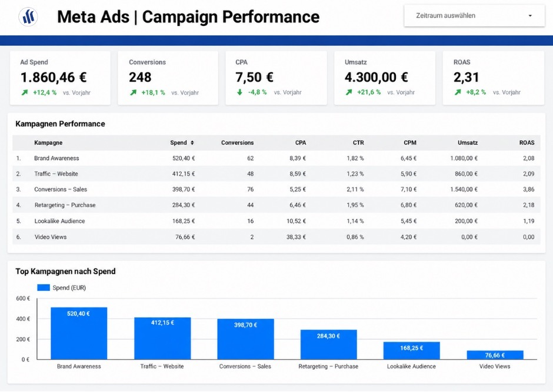The height and width of the screenshot is (392, 553).
Task: Sort table by Conversions column header
Action: pos(237,143)
